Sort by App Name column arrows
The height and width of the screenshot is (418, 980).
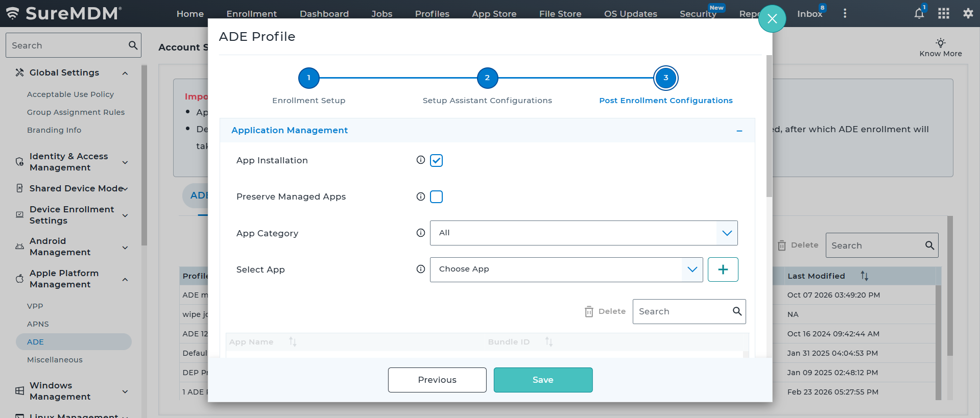(293, 341)
